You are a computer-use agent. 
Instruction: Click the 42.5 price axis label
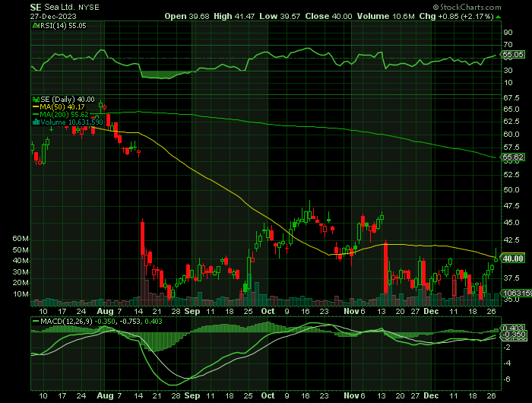coord(511,240)
